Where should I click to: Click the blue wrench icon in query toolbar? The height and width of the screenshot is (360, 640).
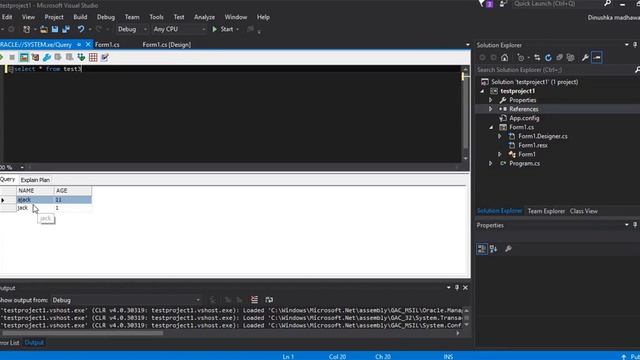(47, 58)
